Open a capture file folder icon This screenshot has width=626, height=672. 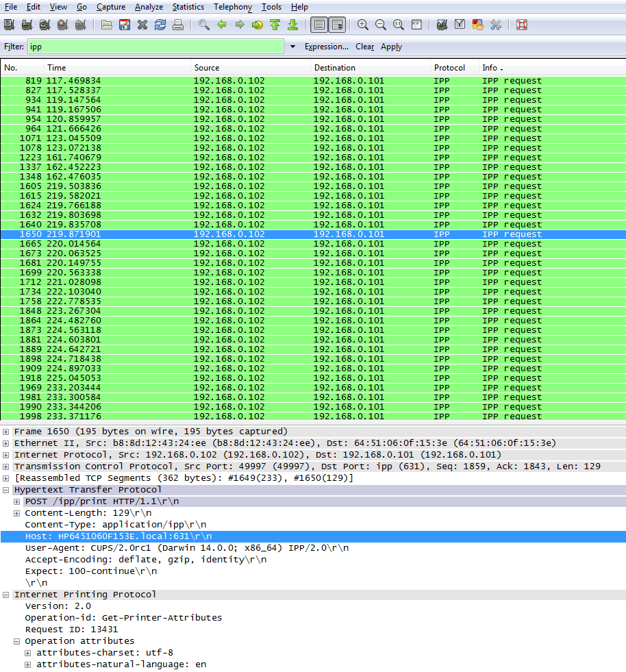point(107,25)
